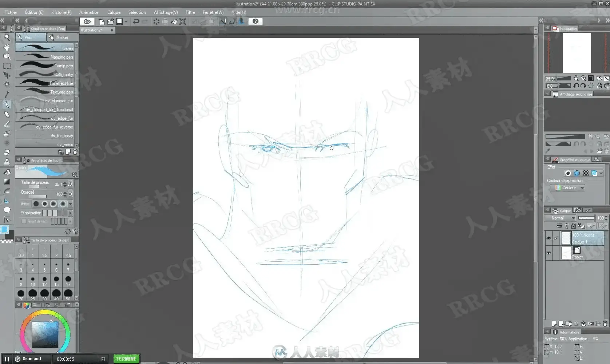Create a new document from toolbar

[102, 21]
